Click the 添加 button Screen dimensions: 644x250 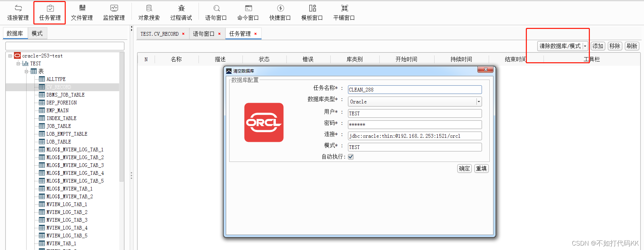pyautogui.click(x=598, y=46)
